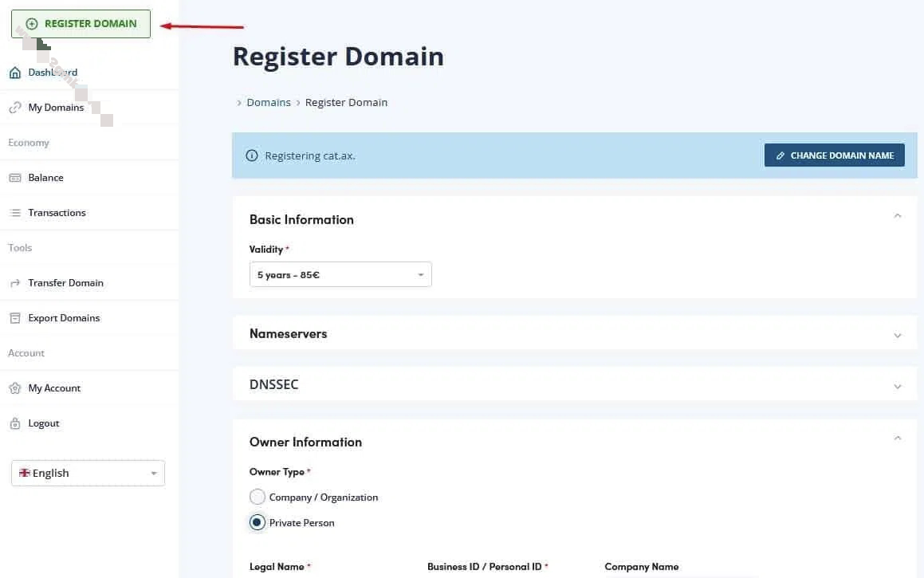Open the Validity period dropdown
Viewport: 924px width, 586px height.
point(340,275)
